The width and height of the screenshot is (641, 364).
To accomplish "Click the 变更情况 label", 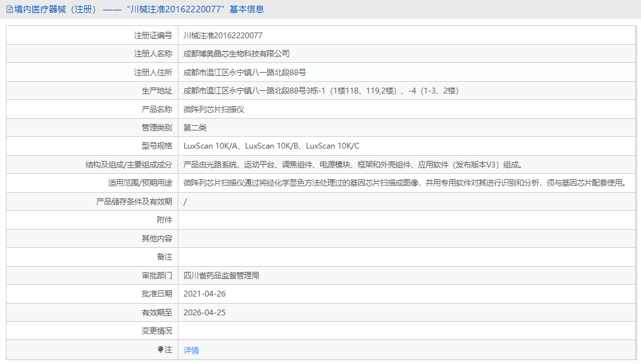I will tap(157, 331).
